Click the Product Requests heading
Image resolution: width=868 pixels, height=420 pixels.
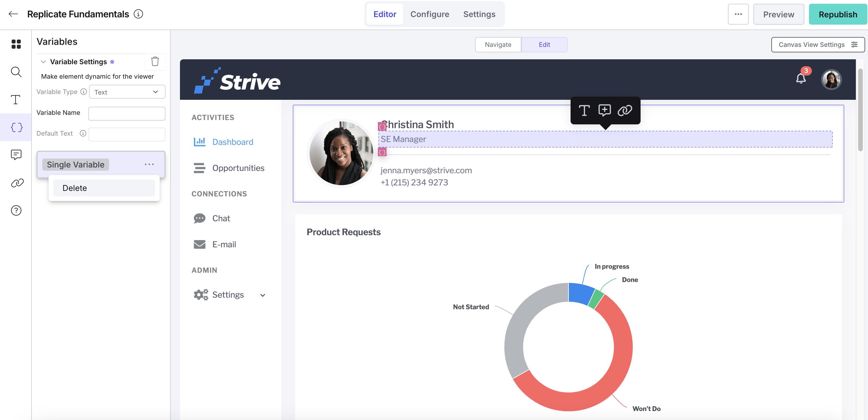(344, 232)
